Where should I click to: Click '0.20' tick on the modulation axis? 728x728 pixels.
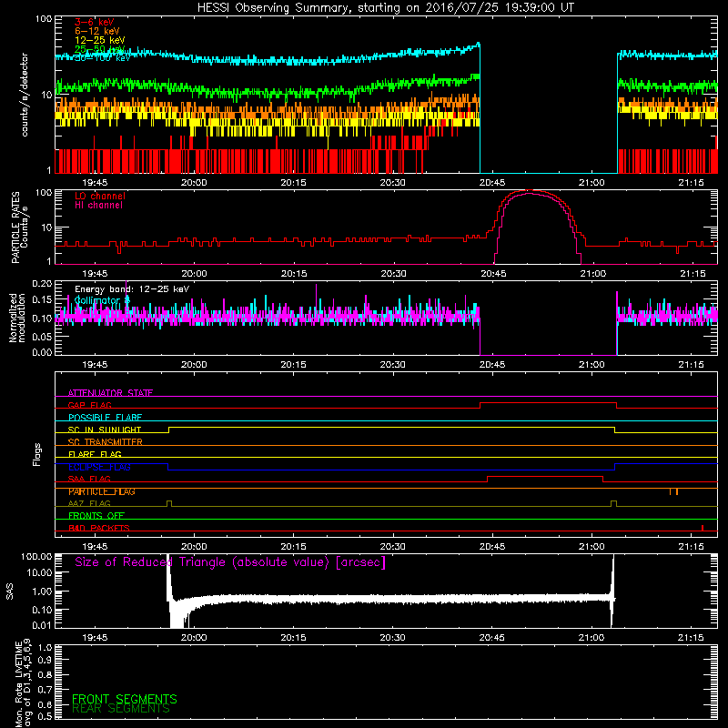(42, 283)
